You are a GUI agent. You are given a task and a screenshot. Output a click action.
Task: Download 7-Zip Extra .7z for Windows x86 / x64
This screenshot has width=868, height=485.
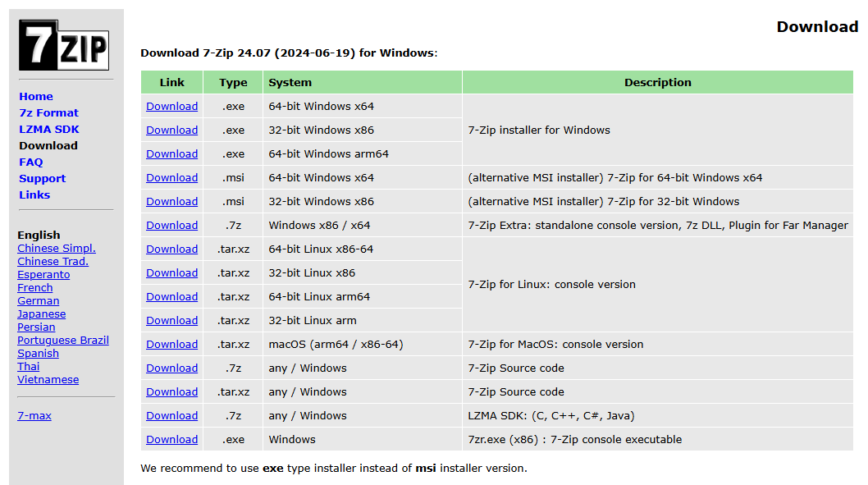click(171, 226)
